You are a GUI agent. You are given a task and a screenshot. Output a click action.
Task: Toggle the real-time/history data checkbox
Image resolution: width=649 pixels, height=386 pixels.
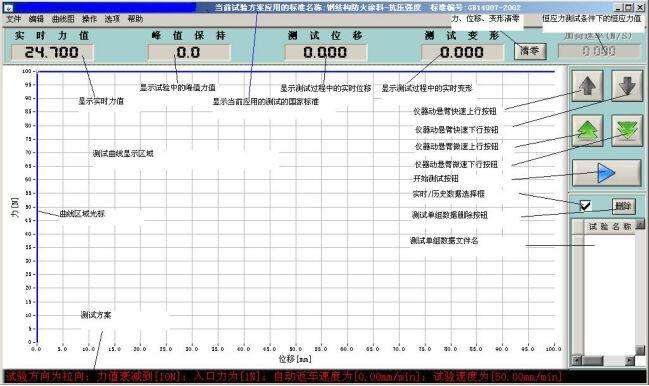coord(585,205)
